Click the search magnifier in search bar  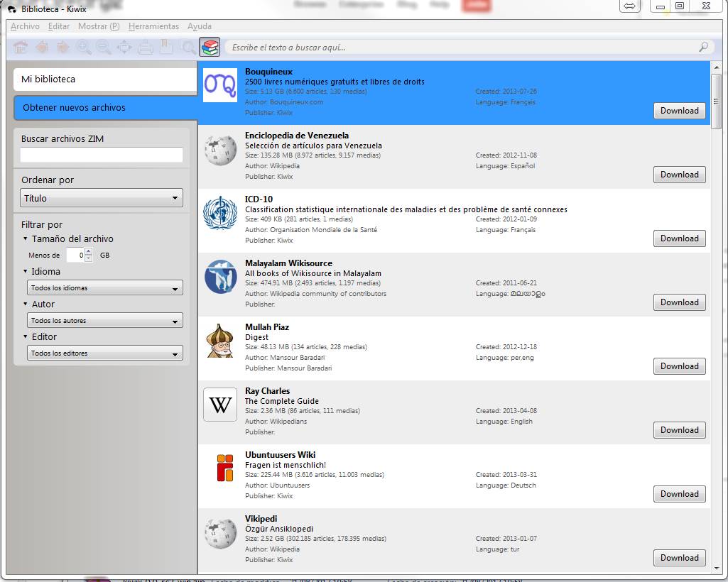[x=703, y=48]
